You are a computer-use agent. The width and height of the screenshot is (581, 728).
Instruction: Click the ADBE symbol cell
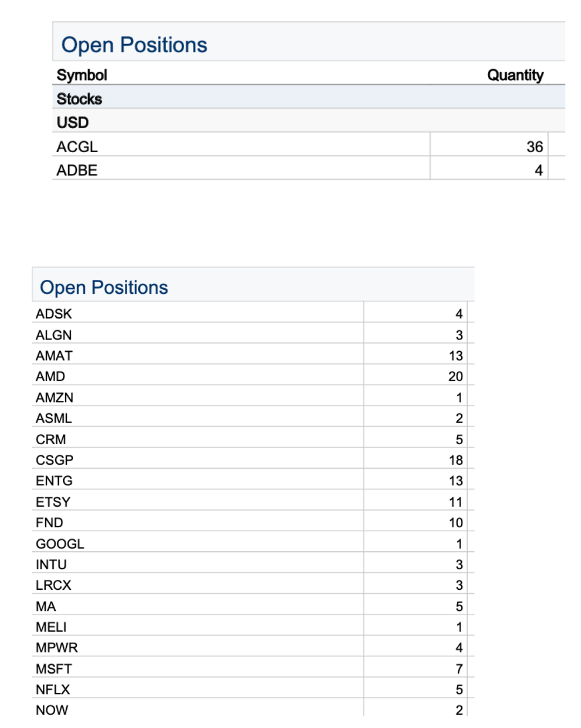pyautogui.click(x=77, y=170)
